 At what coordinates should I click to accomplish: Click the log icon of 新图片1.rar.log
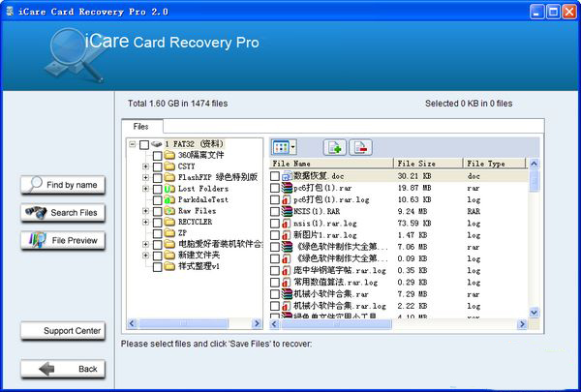point(286,235)
